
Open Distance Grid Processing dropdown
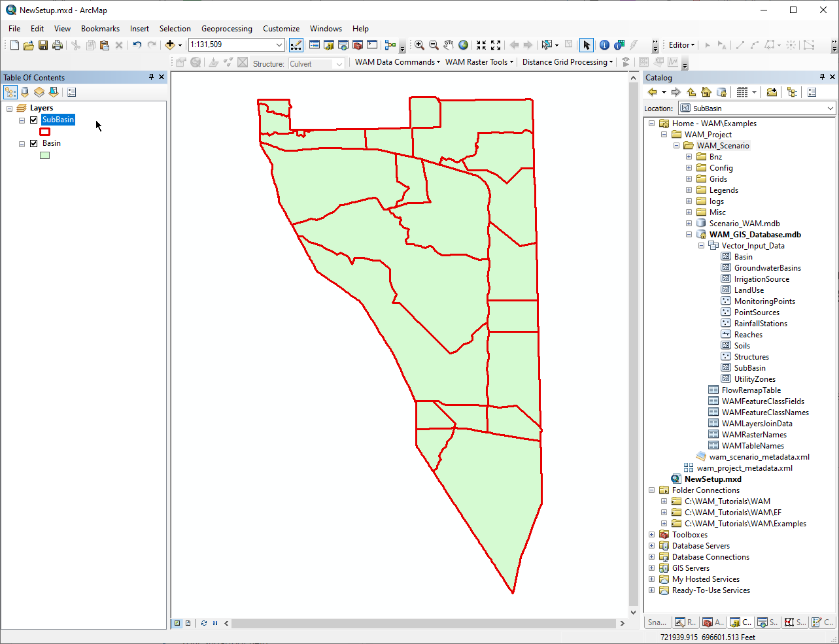pyautogui.click(x=568, y=62)
